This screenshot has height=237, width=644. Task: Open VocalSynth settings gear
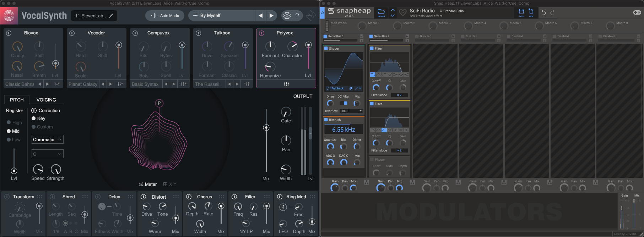(287, 16)
